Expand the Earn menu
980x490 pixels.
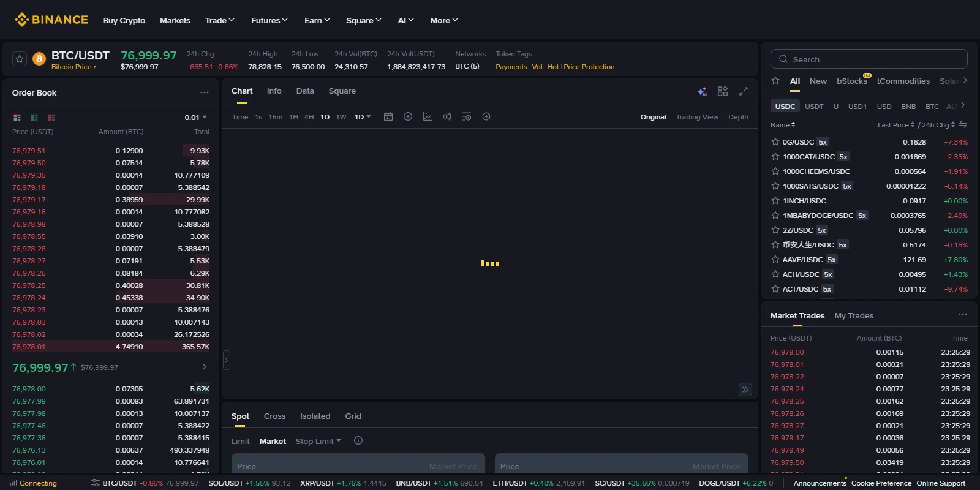[317, 20]
